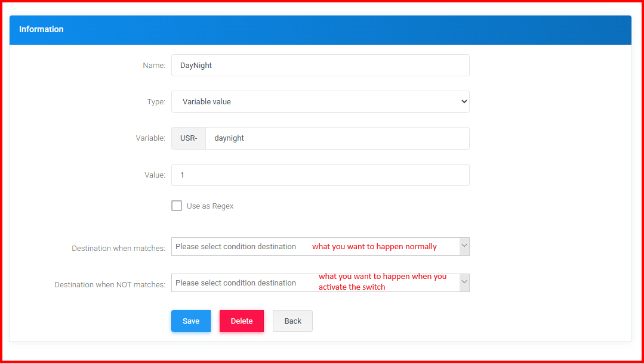Click the Variable field containing daynight
The image size is (644, 363).
click(x=337, y=138)
